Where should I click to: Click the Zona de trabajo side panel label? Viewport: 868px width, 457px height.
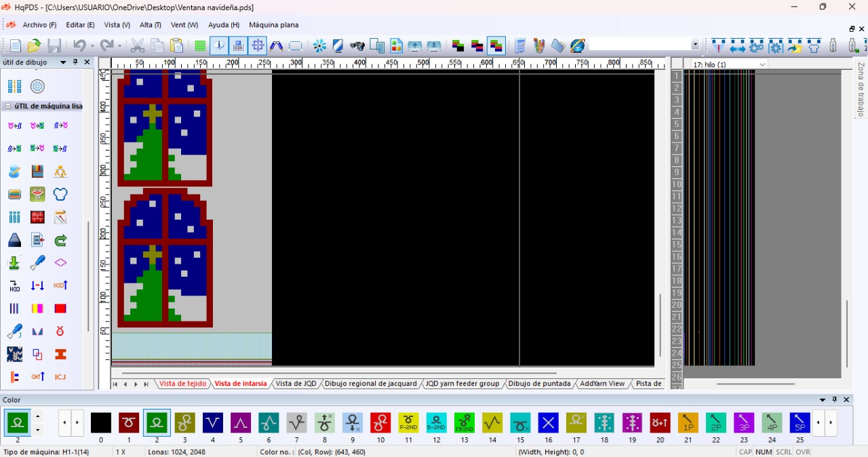(861, 90)
